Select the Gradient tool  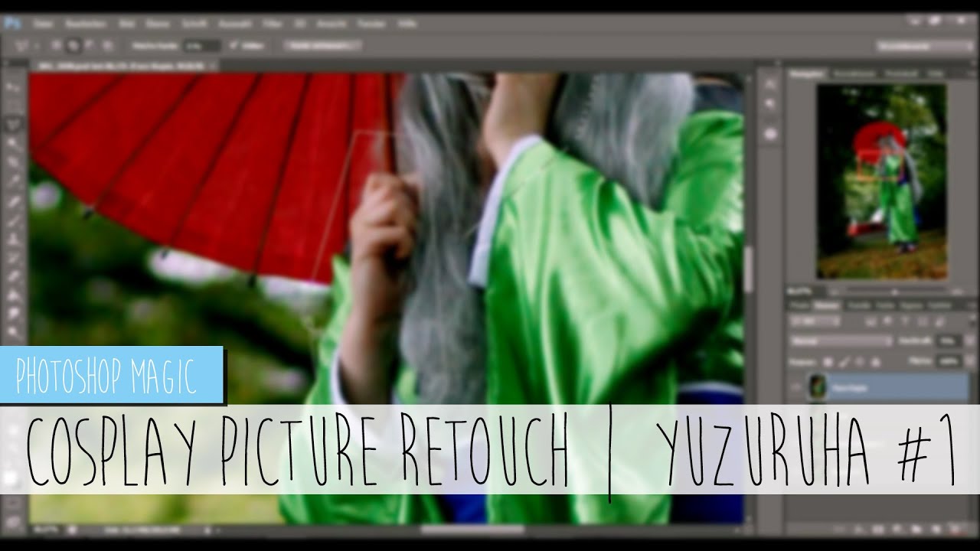tap(14, 295)
